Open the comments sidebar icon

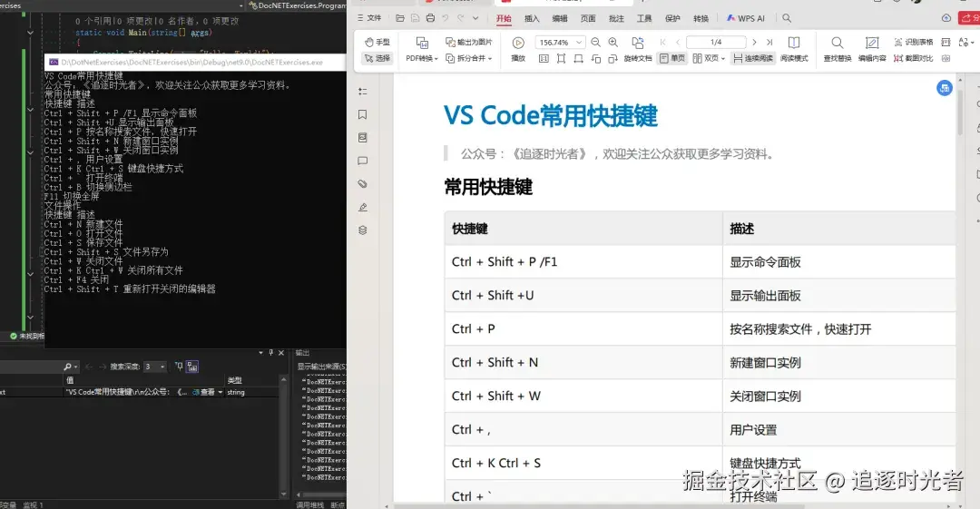tap(362, 161)
